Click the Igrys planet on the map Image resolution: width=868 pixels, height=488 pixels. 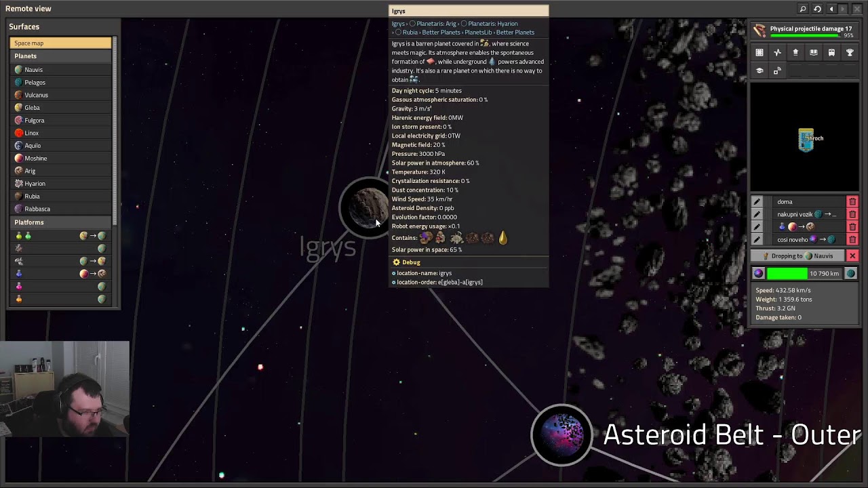(x=367, y=207)
